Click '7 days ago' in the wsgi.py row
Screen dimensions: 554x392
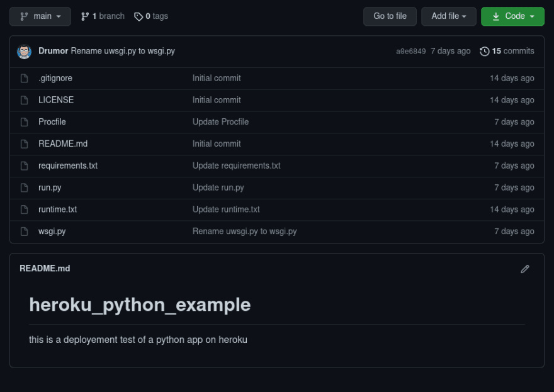pos(514,232)
